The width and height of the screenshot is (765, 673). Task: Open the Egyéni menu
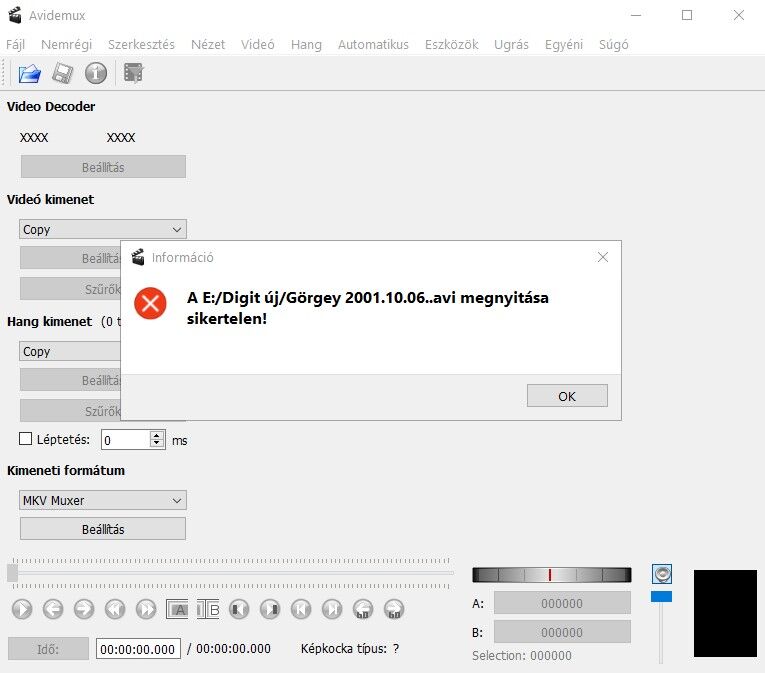[564, 44]
